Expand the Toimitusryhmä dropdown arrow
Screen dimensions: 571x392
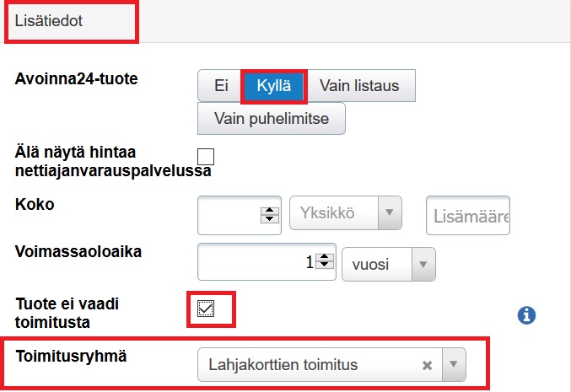(x=453, y=365)
